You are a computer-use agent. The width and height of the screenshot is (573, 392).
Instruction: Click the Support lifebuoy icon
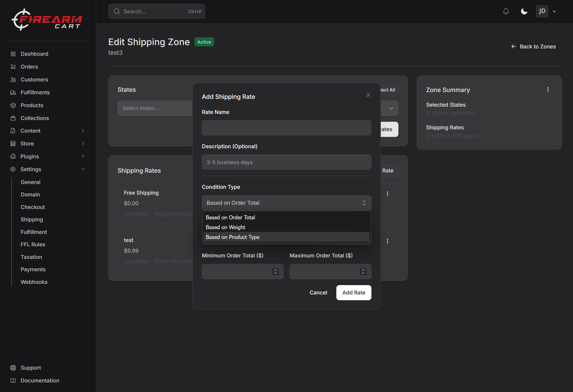(x=13, y=368)
